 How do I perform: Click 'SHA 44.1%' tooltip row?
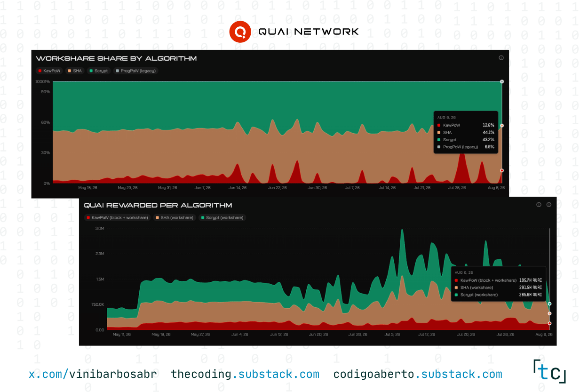[x=466, y=133]
